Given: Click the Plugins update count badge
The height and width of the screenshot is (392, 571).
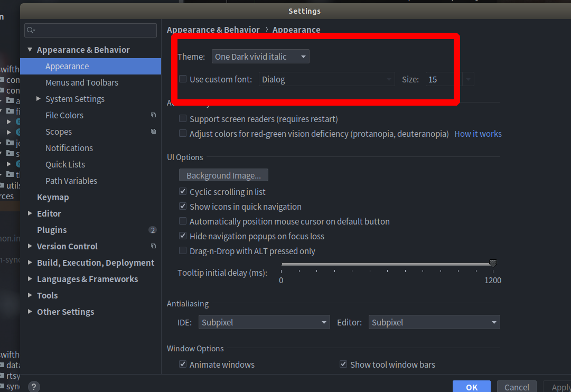Looking at the screenshot, I should [x=153, y=230].
